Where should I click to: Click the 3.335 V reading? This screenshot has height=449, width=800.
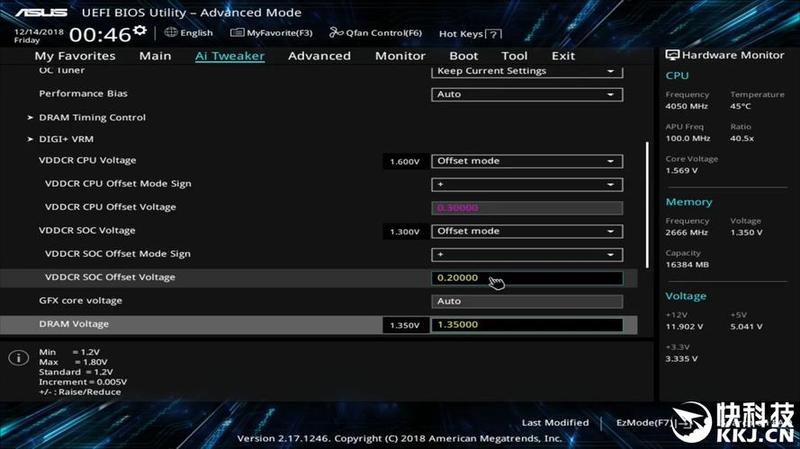tap(681, 359)
